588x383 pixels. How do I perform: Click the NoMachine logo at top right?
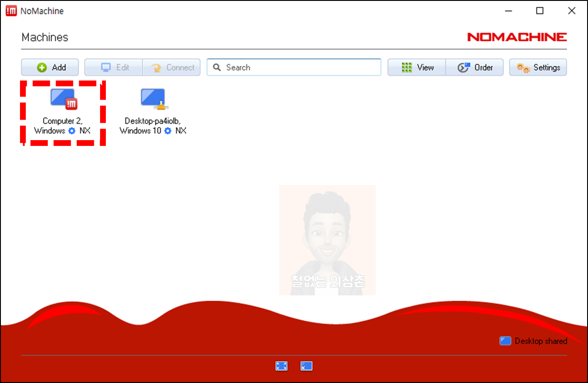pos(517,37)
